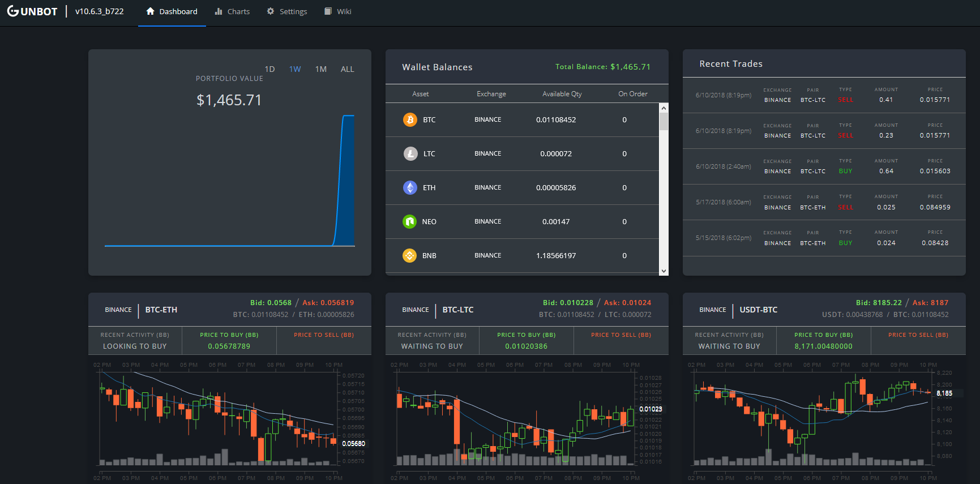The image size is (980, 484).
Task: Click BTC-ETH PRICE TO SELL (BB) label
Action: (324, 335)
